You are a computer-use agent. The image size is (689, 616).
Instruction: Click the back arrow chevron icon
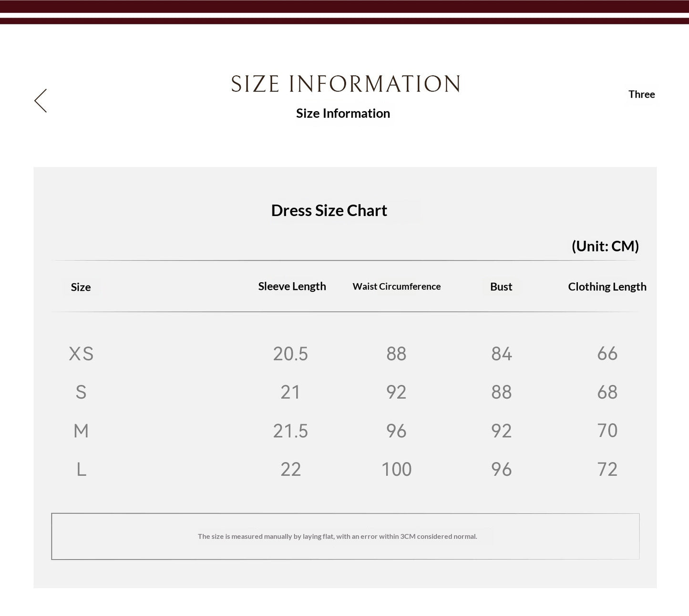click(x=41, y=101)
